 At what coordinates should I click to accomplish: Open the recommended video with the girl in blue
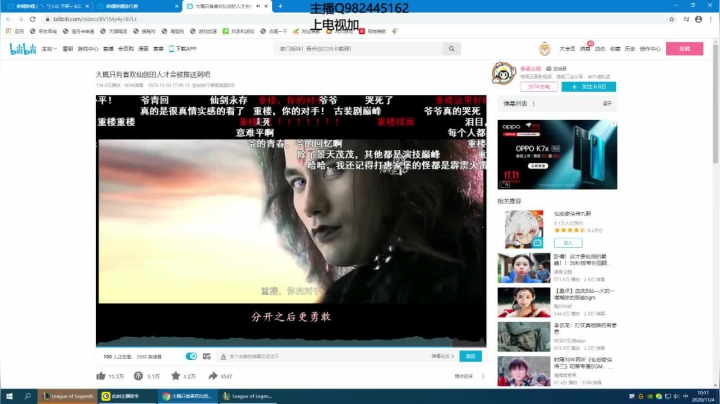(524, 268)
